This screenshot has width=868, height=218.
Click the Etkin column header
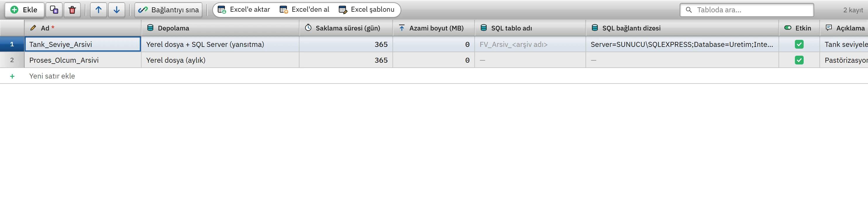tap(799, 28)
